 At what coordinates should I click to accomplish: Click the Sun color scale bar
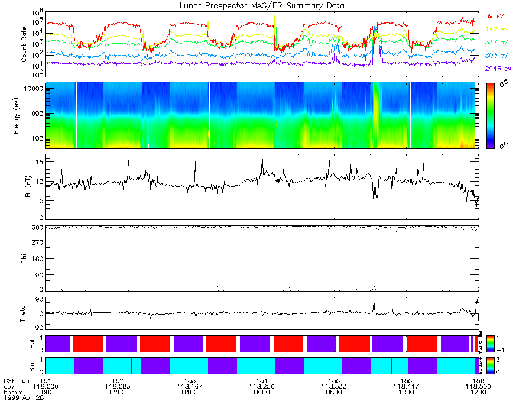point(490,366)
